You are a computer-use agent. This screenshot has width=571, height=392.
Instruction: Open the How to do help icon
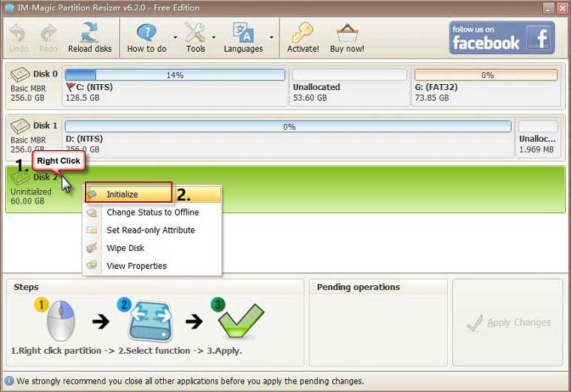[147, 32]
